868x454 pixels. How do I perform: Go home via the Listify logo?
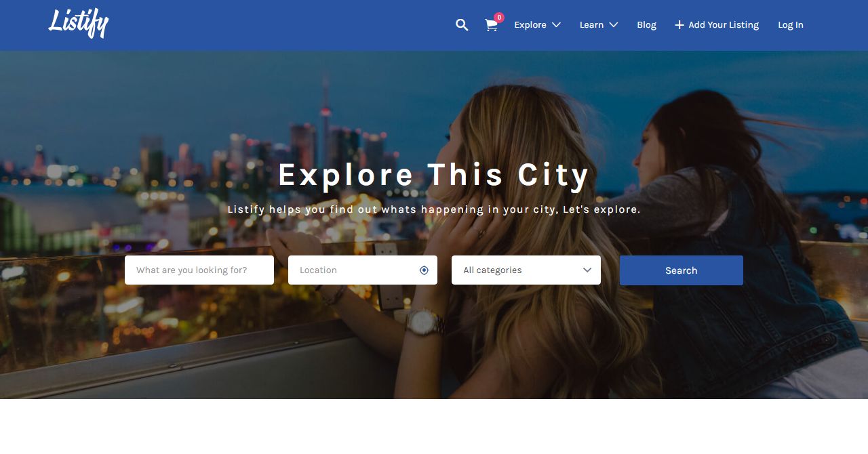[79, 24]
